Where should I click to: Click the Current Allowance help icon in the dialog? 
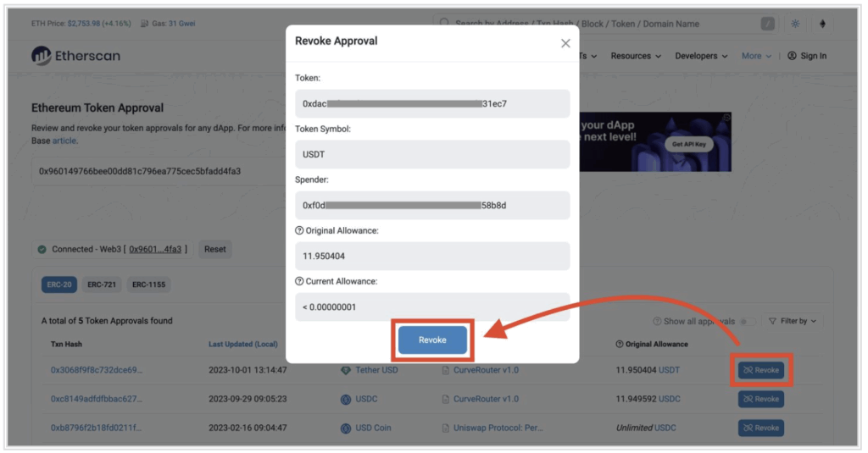coord(299,281)
